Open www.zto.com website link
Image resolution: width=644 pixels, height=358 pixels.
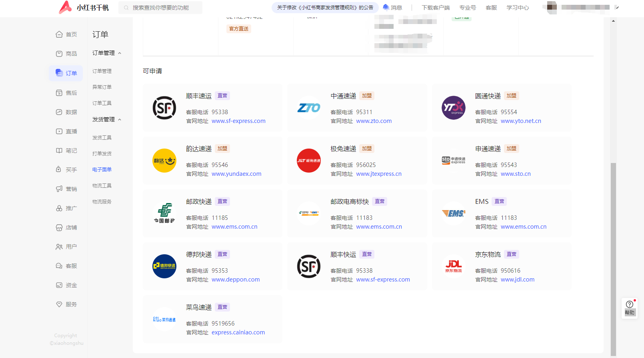click(x=374, y=121)
